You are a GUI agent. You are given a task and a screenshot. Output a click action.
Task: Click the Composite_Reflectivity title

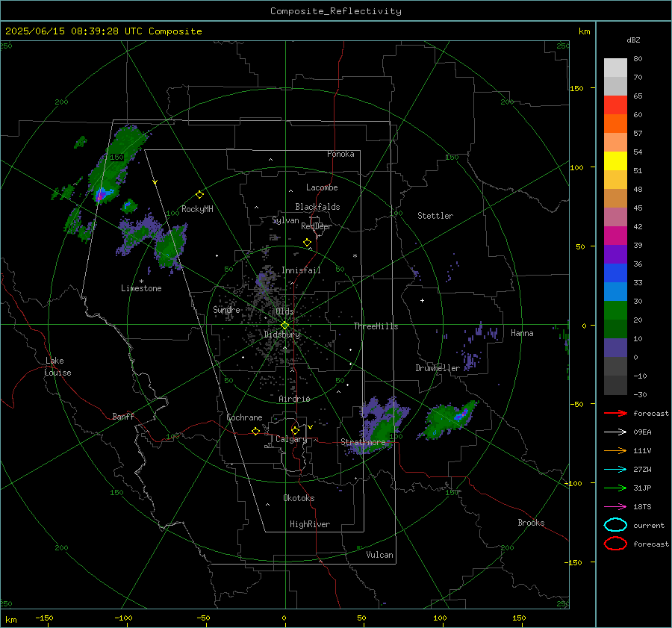point(336,11)
